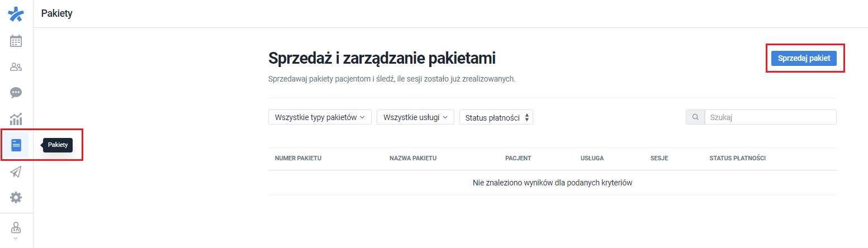This screenshot has width=868, height=248.
Task: Open the Status płatności select box
Action: (496, 117)
